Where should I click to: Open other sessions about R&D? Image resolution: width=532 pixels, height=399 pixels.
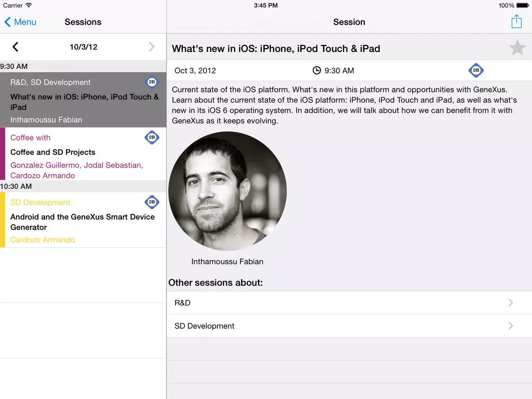click(x=349, y=303)
